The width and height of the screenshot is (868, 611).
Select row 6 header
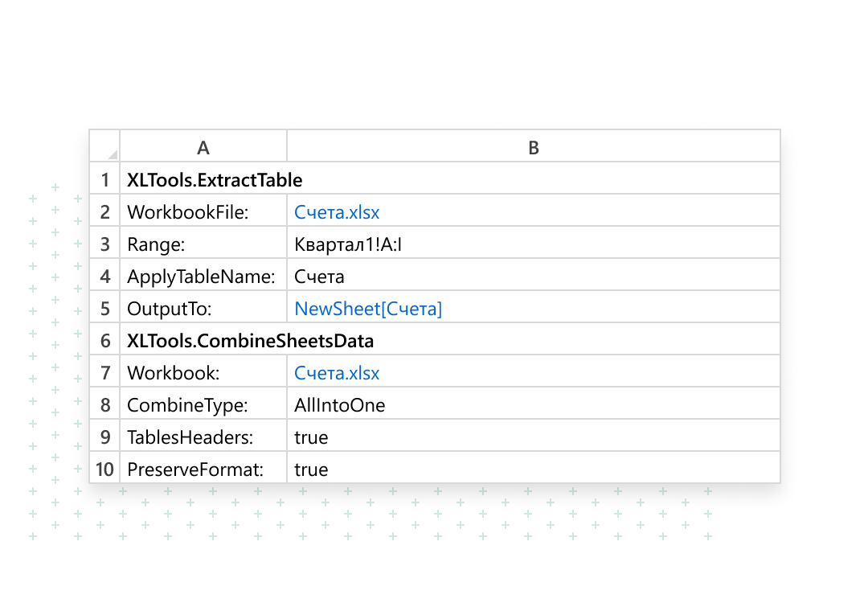point(105,341)
